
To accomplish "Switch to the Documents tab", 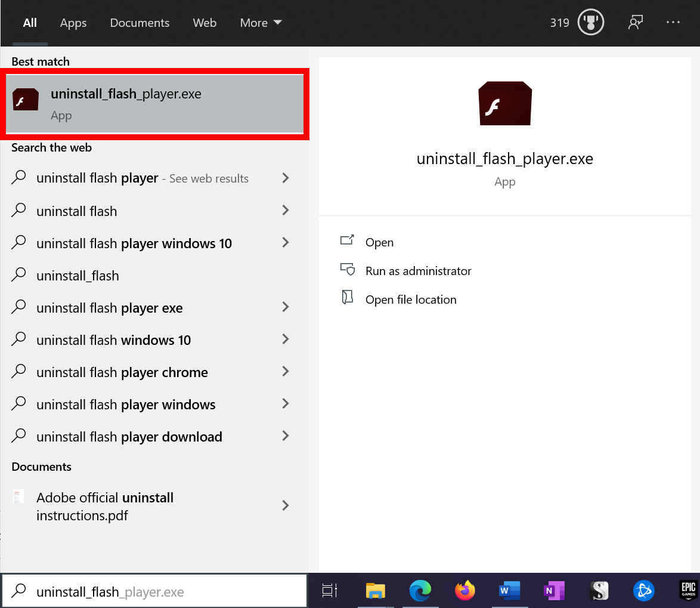I will pyautogui.click(x=140, y=23).
